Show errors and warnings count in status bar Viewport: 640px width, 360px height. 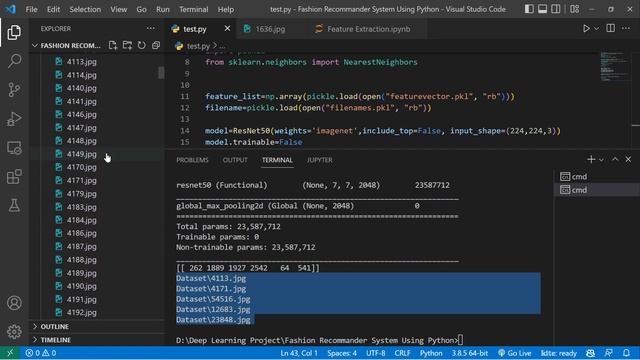coord(41,353)
